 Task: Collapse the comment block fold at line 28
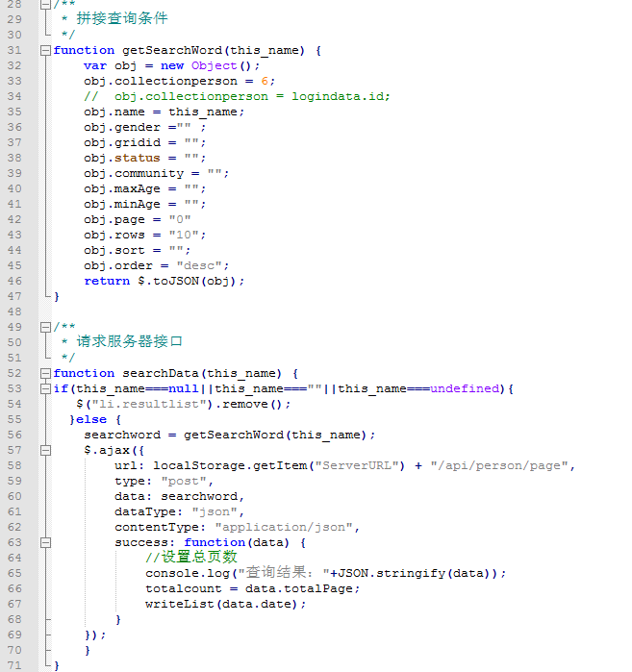[45, 4]
